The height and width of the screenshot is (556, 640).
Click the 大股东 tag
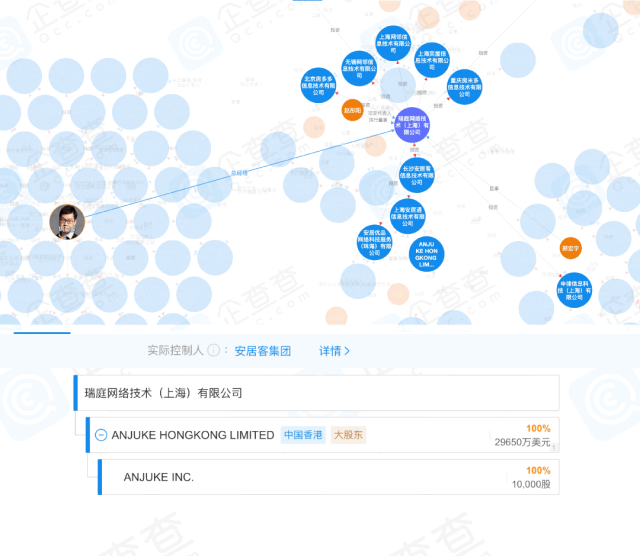coord(348,435)
